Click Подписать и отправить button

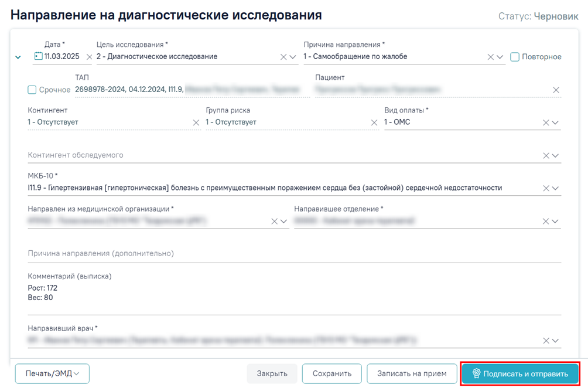pos(520,374)
